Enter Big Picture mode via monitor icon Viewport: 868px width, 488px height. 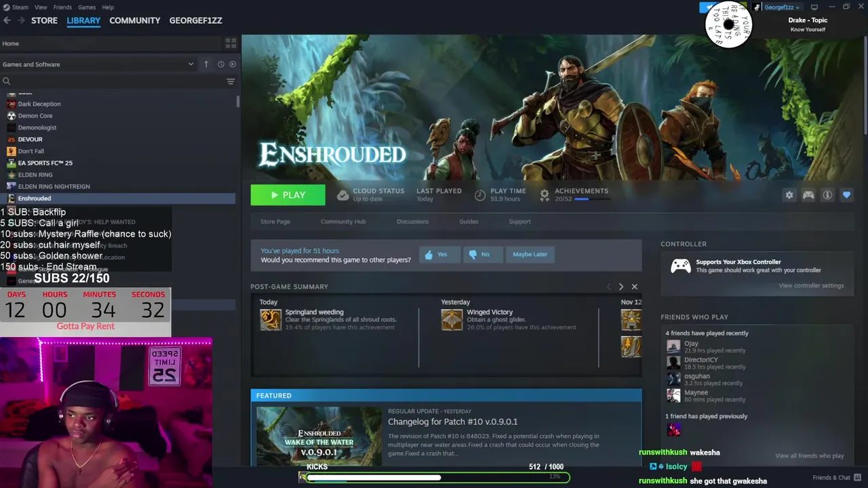pos(814,7)
